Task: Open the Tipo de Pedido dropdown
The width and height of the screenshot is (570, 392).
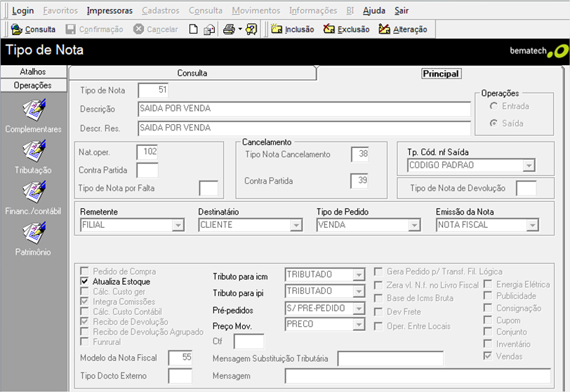Action: 414,225
